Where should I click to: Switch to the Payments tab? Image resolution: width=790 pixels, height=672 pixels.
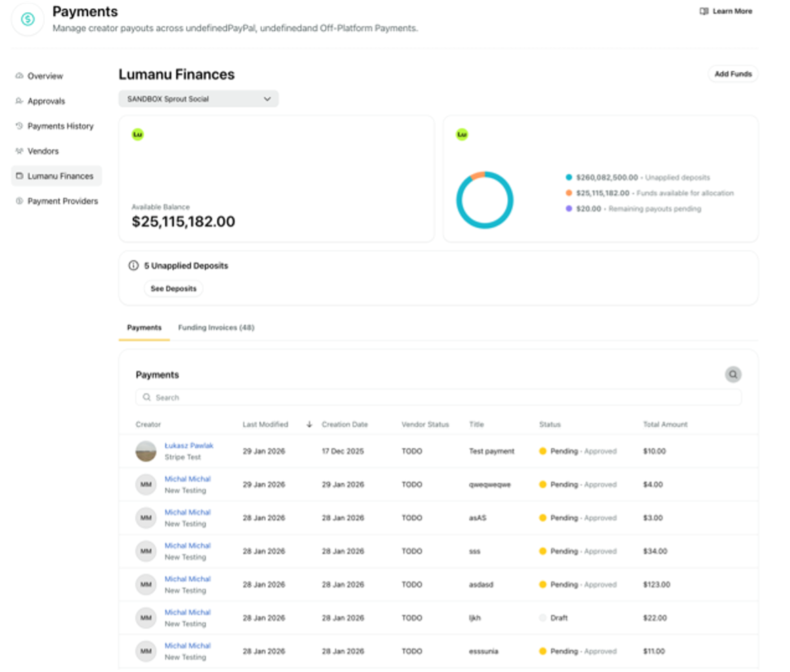pyautogui.click(x=144, y=328)
